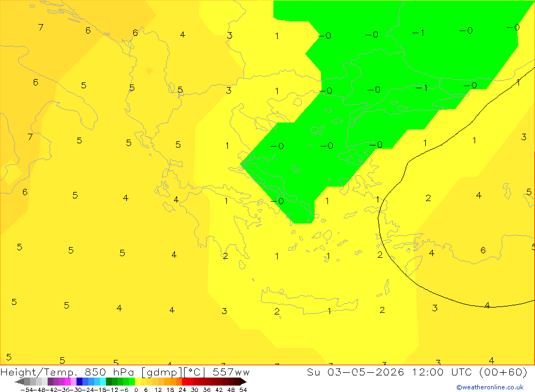Click the '557ww' model code in the title

[x=231, y=372]
